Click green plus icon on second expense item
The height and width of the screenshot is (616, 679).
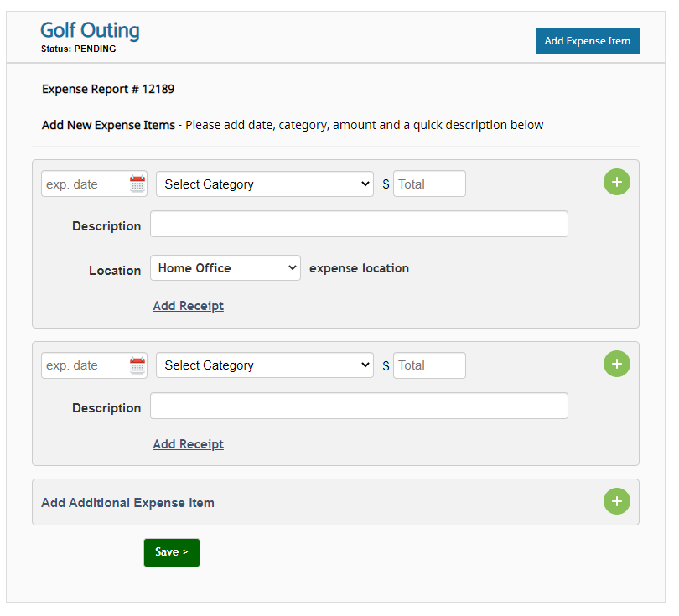617,364
